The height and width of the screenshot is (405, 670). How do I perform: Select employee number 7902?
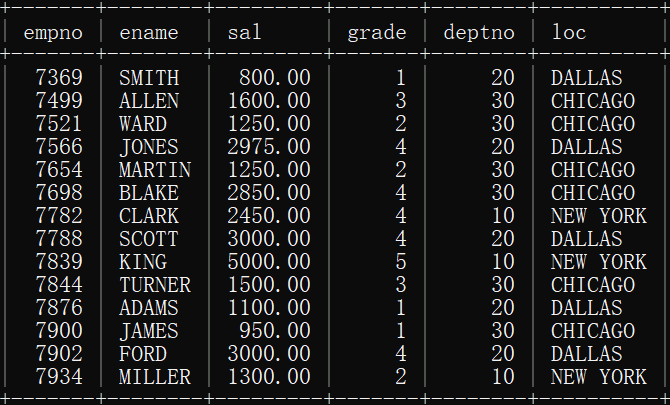pyautogui.click(x=59, y=354)
